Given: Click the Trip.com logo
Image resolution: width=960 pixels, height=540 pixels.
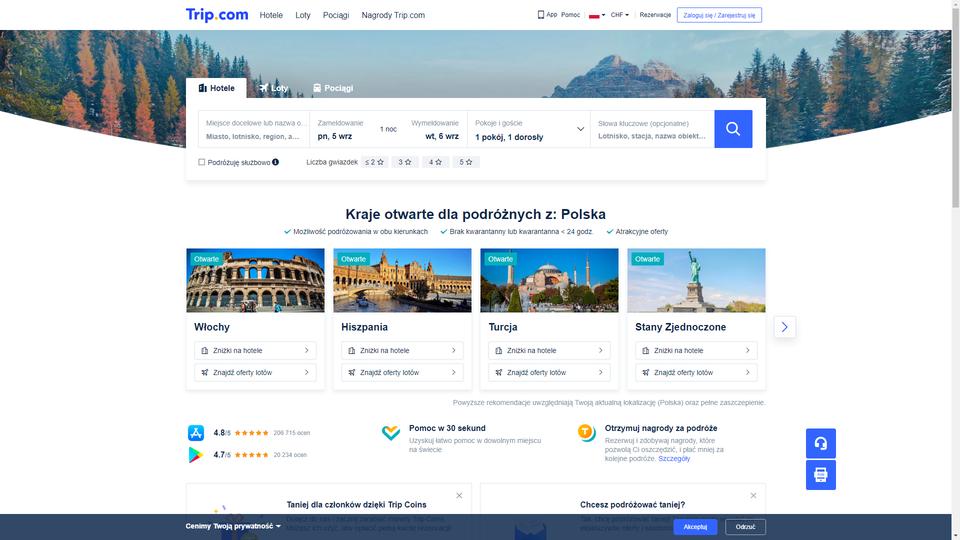Looking at the screenshot, I should pyautogui.click(x=217, y=15).
